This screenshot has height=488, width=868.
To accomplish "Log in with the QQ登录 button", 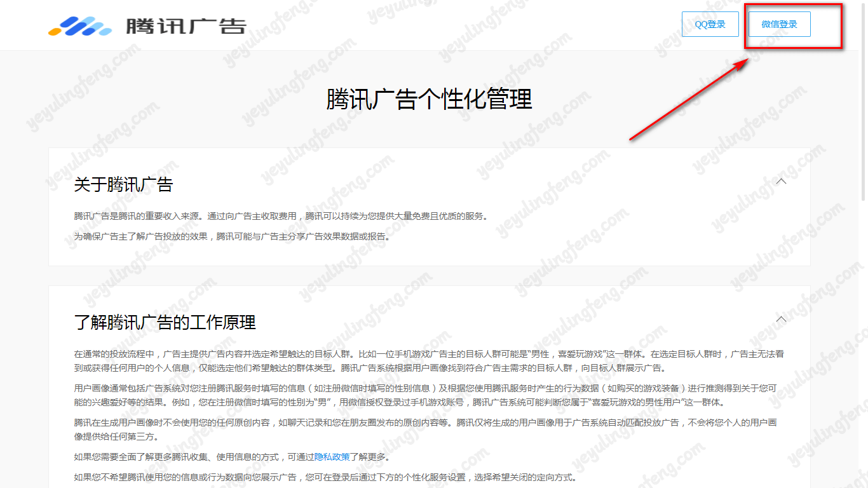I will 710,24.
